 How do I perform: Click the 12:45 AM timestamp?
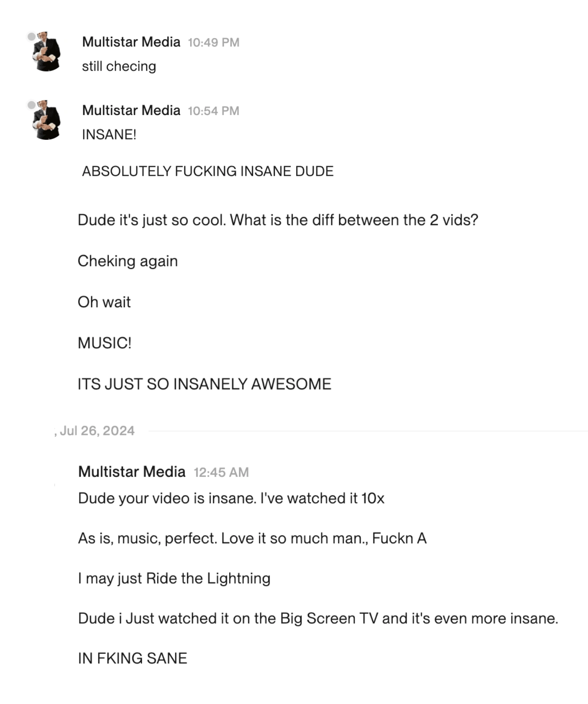(221, 472)
